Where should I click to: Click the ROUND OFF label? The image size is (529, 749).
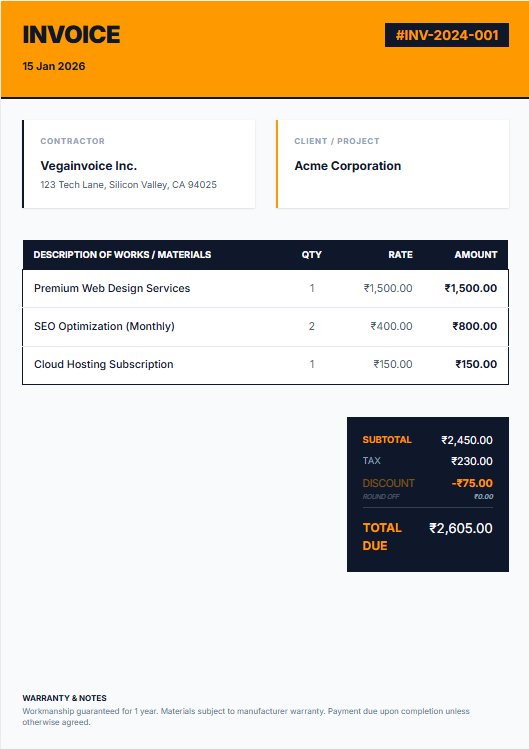[381, 497]
